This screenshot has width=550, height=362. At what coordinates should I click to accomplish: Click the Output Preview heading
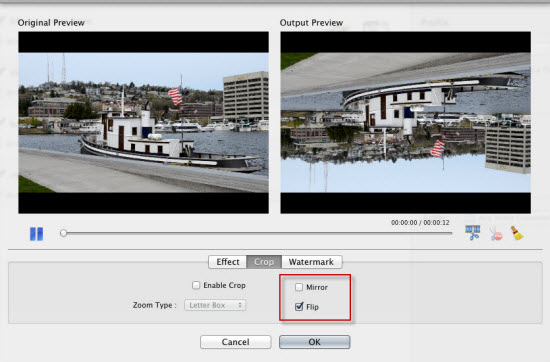tap(311, 23)
